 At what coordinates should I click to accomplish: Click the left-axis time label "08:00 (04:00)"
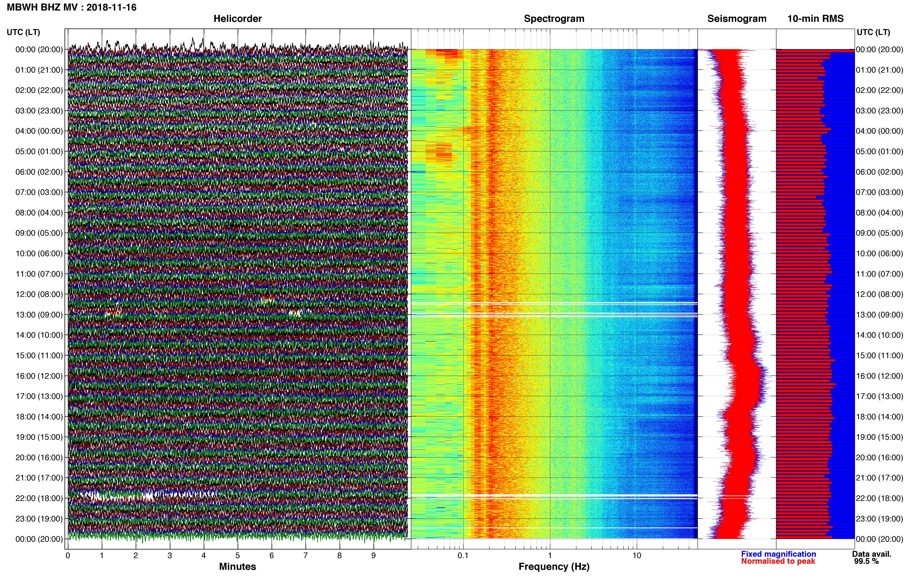[39, 213]
